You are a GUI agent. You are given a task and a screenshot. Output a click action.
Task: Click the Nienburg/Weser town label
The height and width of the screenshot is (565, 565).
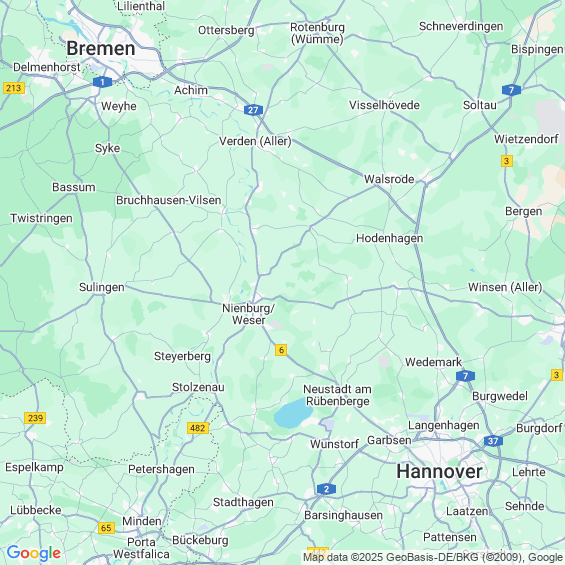[x=249, y=314]
